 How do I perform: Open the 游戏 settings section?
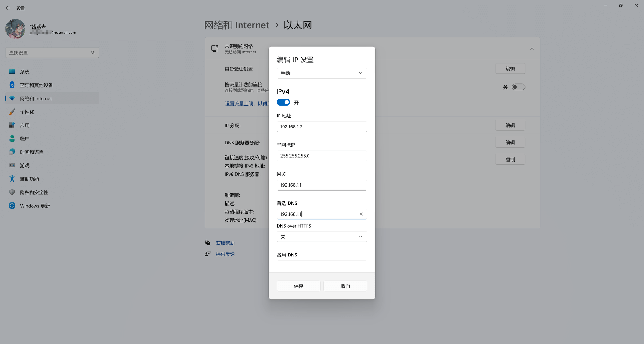25,165
